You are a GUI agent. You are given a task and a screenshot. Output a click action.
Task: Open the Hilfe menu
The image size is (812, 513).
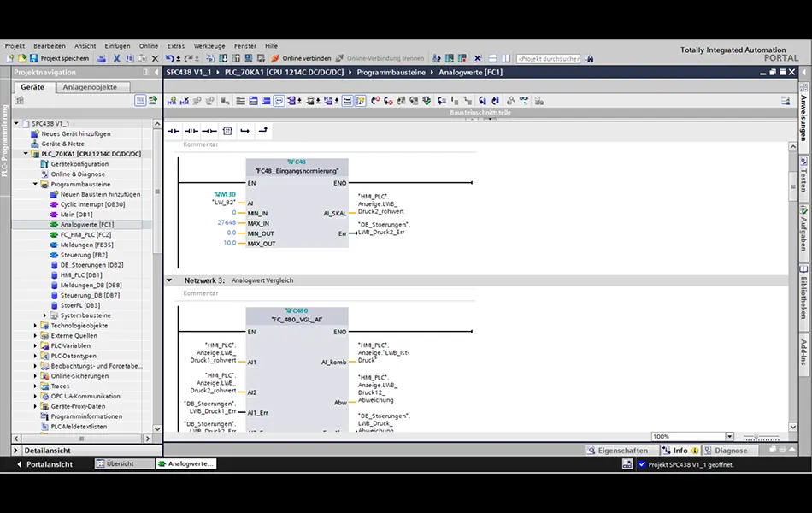[271, 46]
